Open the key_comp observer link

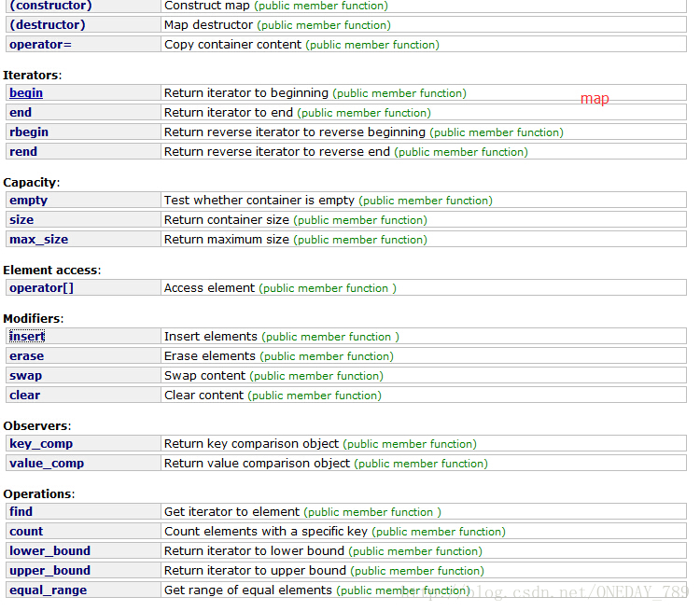pos(41,444)
